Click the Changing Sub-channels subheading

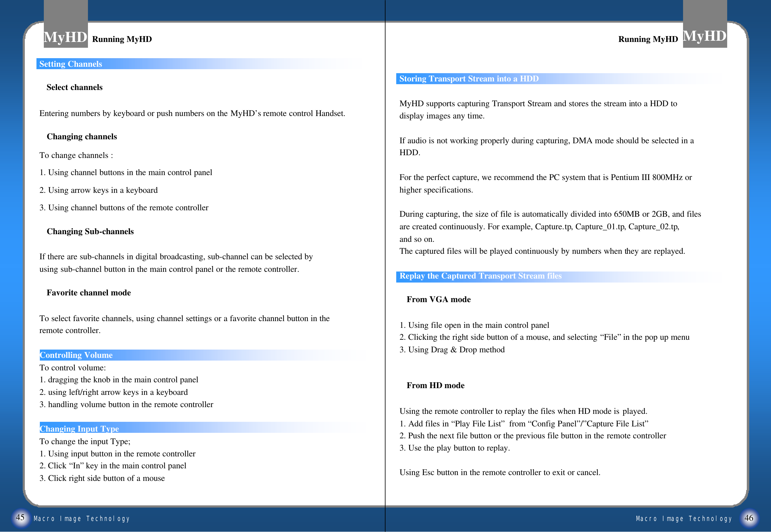90,232
